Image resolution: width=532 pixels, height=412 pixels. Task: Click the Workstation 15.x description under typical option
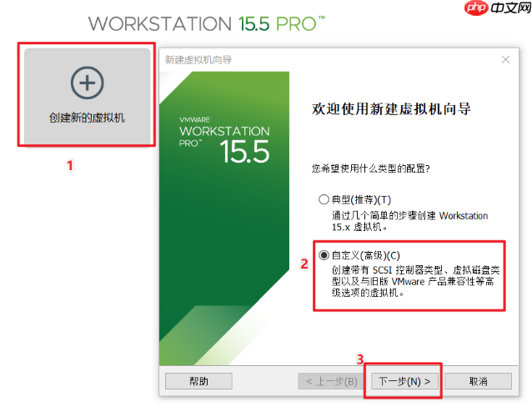[409, 221]
